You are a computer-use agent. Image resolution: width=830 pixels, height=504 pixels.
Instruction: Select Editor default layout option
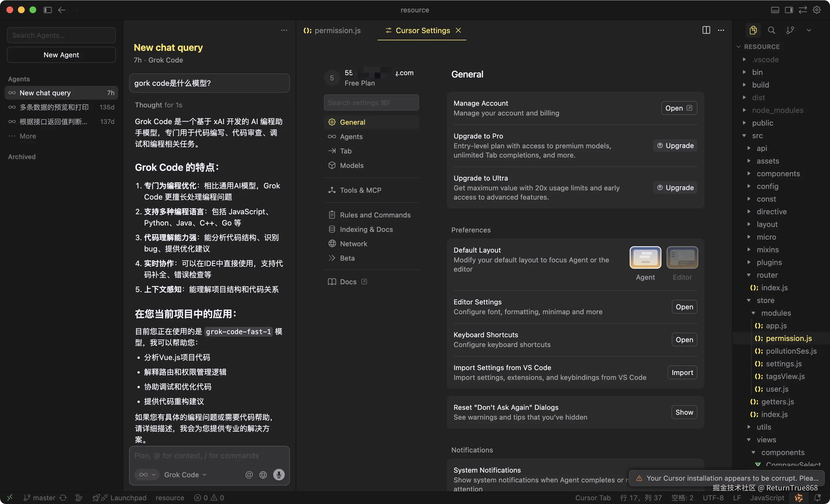682,258
